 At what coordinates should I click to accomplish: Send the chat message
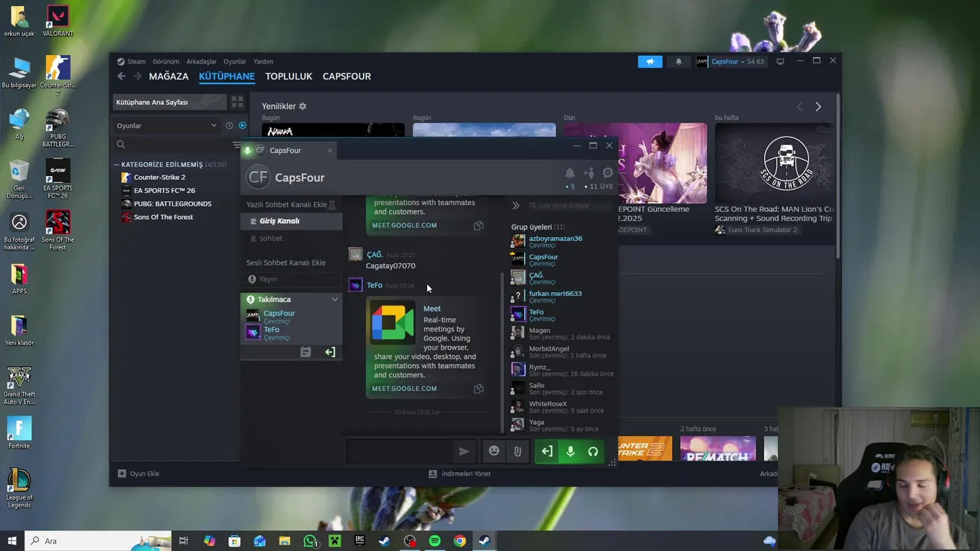(463, 452)
